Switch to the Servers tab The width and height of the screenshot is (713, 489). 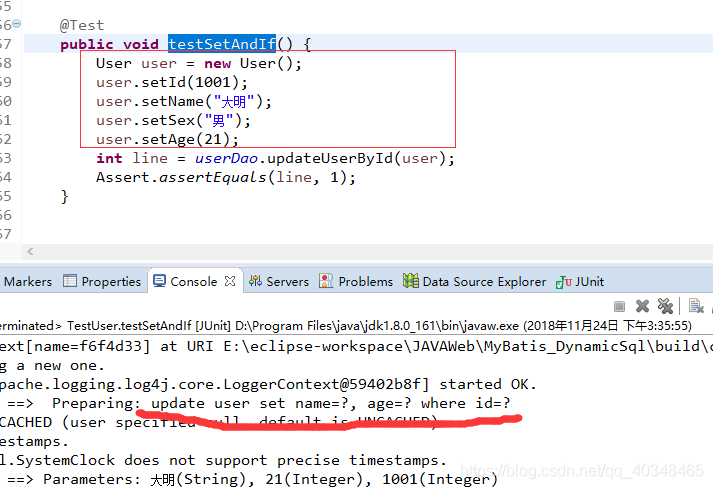[x=279, y=282]
